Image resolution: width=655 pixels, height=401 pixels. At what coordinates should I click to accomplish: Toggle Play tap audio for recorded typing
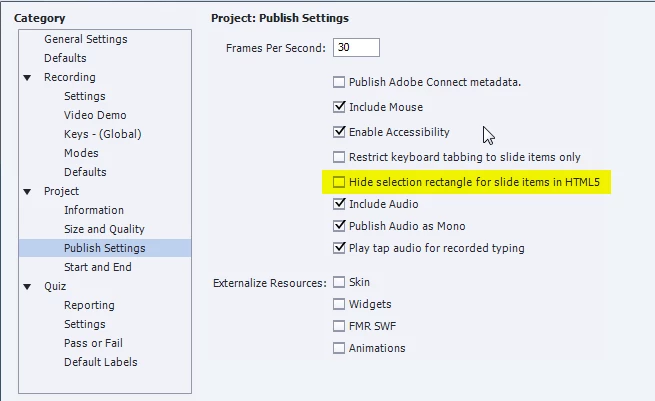(x=339, y=248)
